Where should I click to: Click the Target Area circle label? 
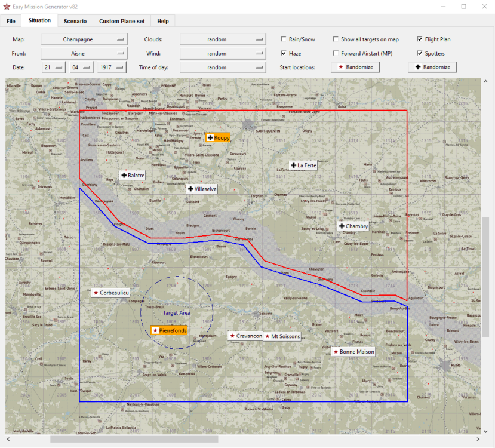coord(177,313)
